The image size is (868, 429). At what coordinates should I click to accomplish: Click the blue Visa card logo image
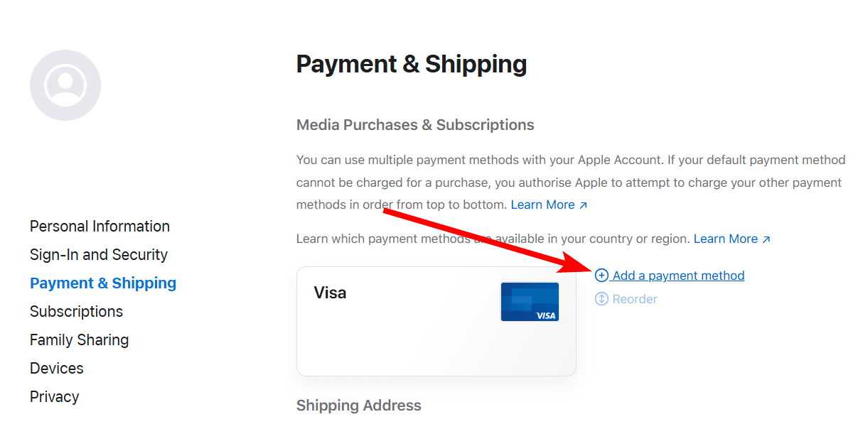click(x=530, y=302)
